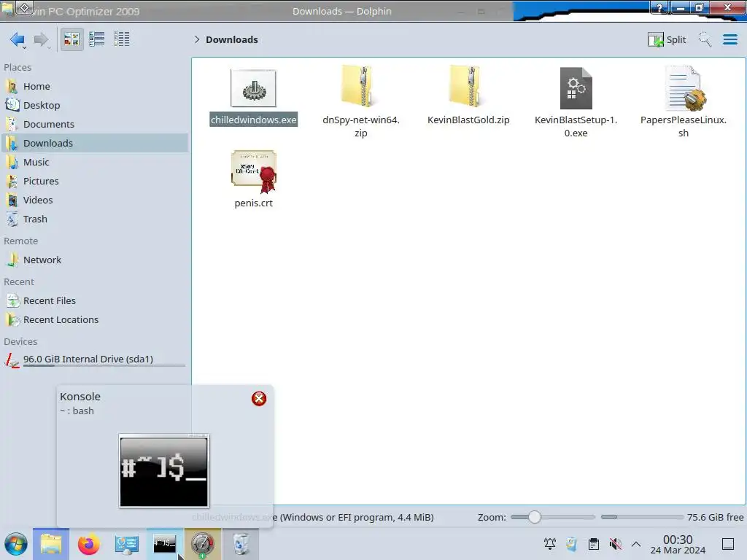Viewport: 747px width, 560px height.
Task: Open Home in Places
Action: point(96,86)
